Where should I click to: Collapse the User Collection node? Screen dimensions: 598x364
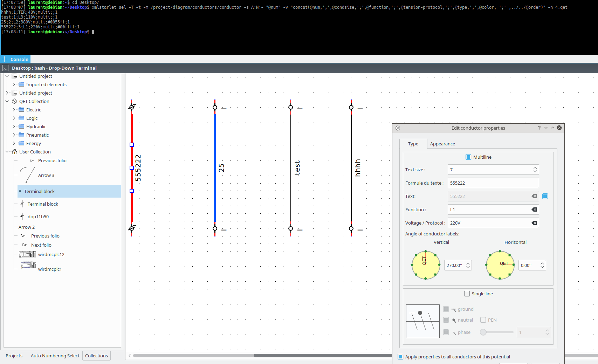tap(7, 152)
